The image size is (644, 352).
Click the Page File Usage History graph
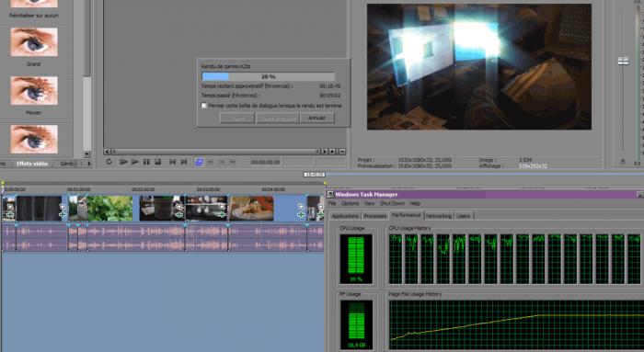pyautogui.click(x=516, y=325)
